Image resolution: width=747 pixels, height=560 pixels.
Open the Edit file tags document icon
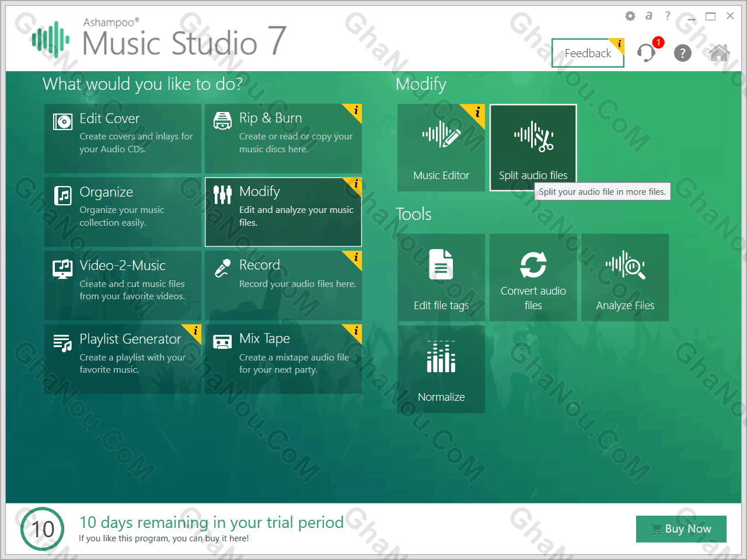(x=441, y=264)
